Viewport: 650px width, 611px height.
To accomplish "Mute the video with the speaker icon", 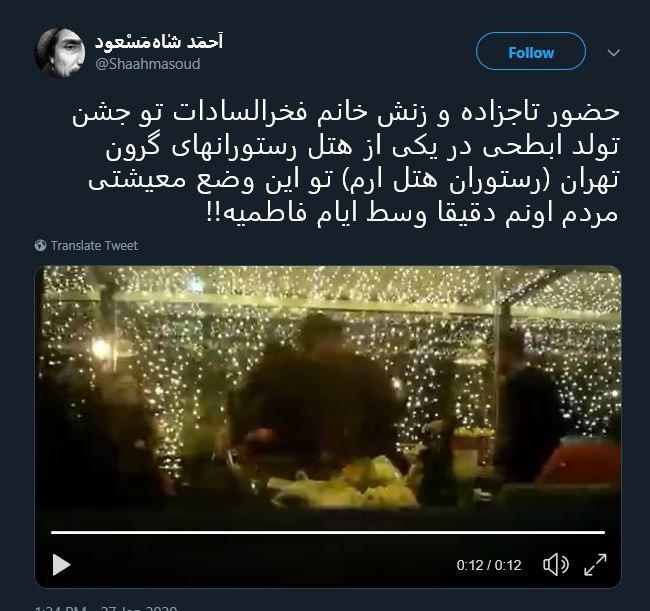I will click(x=555, y=565).
